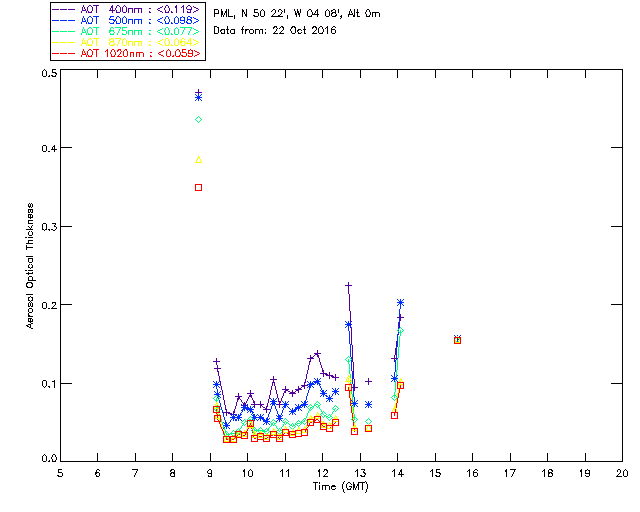This screenshot has height=512, width=640.
Task: Click the 'Time (GMT)' axis label
Action: [340, 486]
